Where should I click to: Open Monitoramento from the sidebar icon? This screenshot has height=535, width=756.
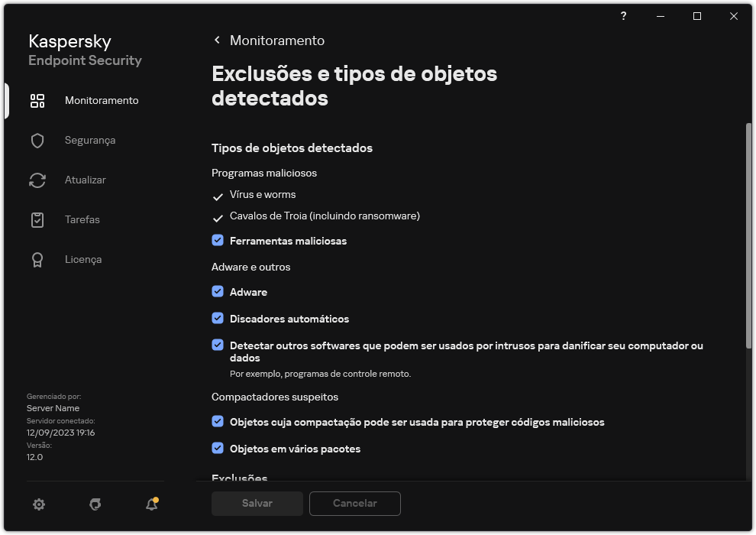point(37,100)
